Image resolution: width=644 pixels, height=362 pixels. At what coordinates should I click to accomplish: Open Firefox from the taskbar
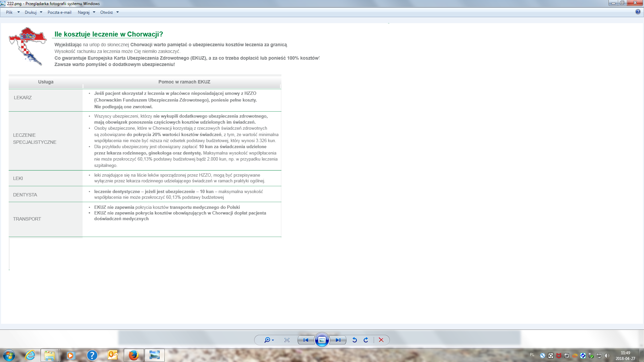click(x=133, y=355)
